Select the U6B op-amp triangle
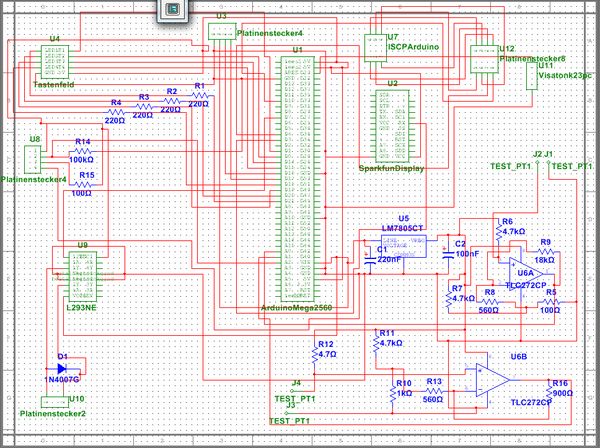The width and height of the screenshot is (600, 448). [x=491, y=378]
